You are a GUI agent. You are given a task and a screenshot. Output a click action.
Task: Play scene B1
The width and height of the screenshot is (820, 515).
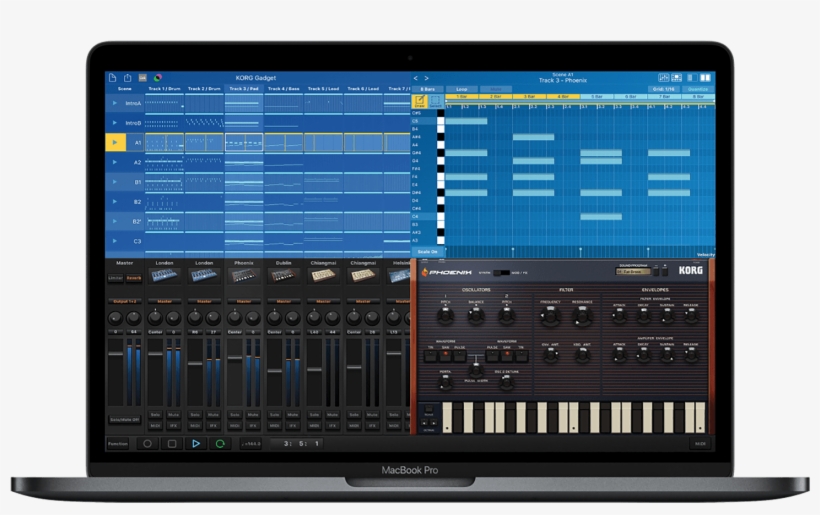115,182
